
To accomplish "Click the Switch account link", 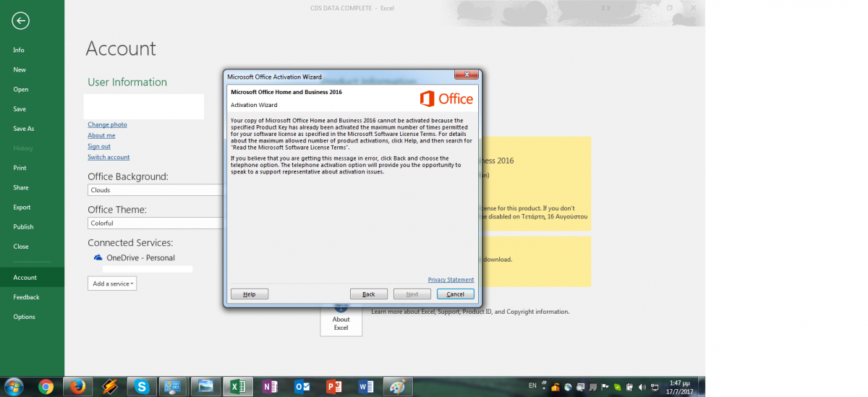I will [x=109, y=157].
